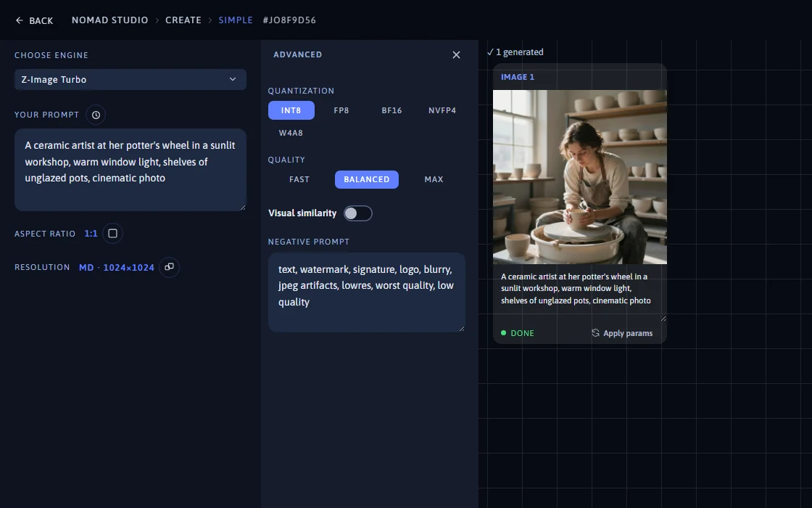The height and width of the screenshot is (508, 812).
Task: Select W4A8 quantization
Action: (291, 133)
